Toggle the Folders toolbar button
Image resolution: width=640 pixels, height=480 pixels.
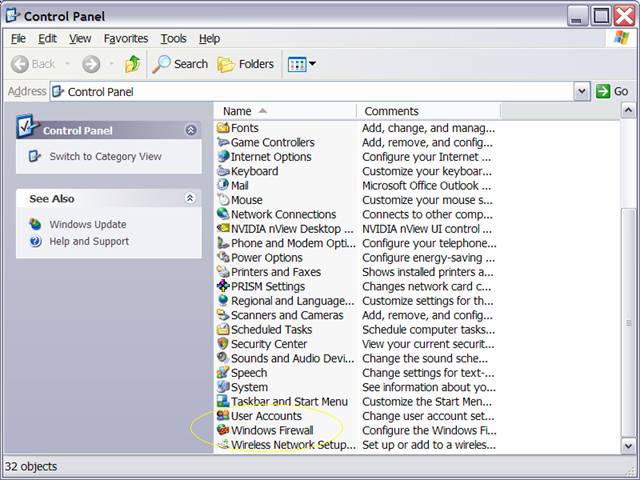point(245,64)
